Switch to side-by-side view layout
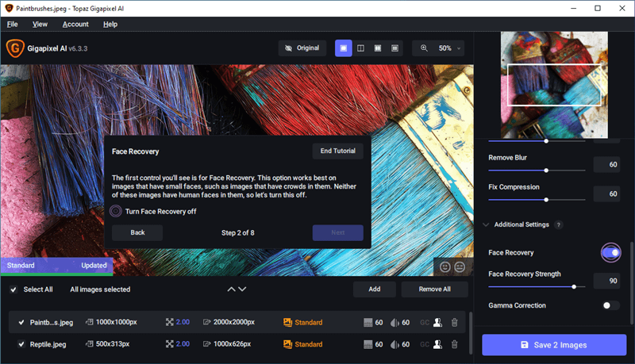This screenshot has height=364, width=635. tap(378, 48)
